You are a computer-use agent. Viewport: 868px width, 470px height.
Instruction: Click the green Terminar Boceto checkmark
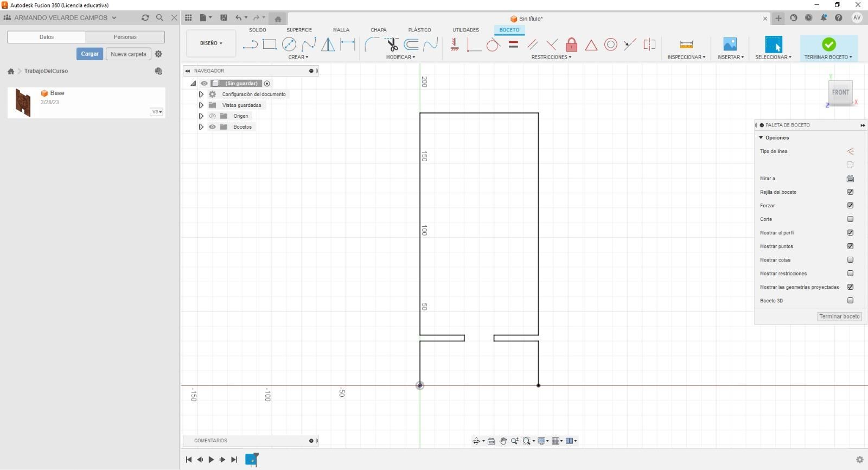coord(828,45)
